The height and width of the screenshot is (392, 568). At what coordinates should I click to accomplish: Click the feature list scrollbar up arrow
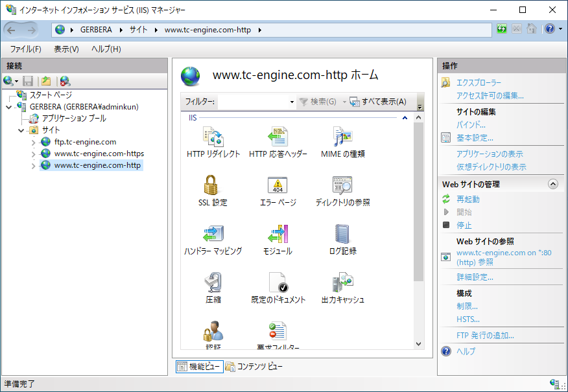418,118
